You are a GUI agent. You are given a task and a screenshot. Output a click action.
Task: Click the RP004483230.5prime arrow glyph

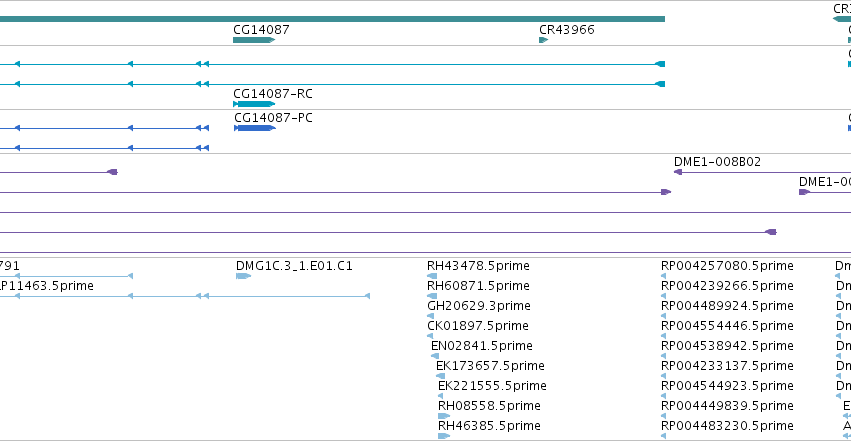click(x=663, y=436)
